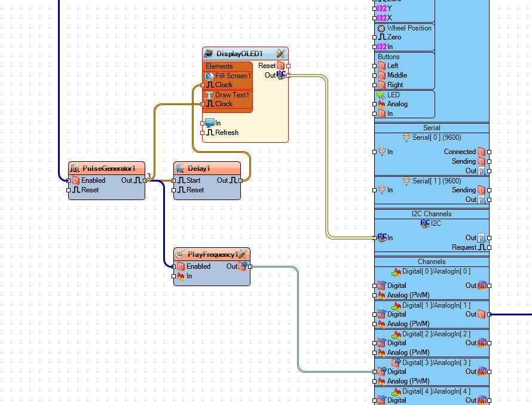Select the Fill Screen1 element icon
532x405 pixels.
point(209,76)
